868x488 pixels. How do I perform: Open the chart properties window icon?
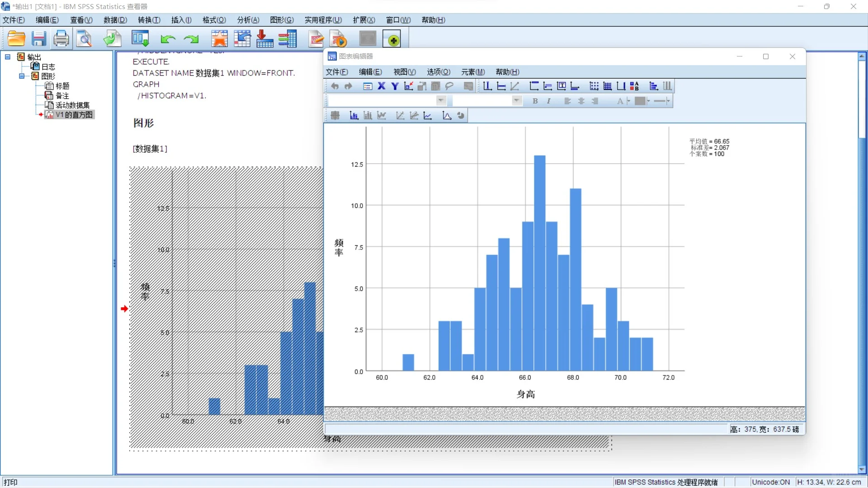[x=368, y=86]
